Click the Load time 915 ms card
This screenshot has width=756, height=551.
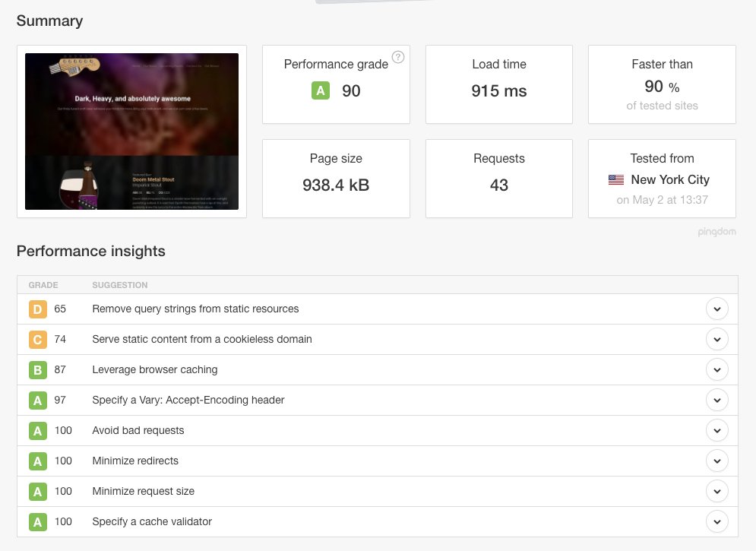pos(498,84)
